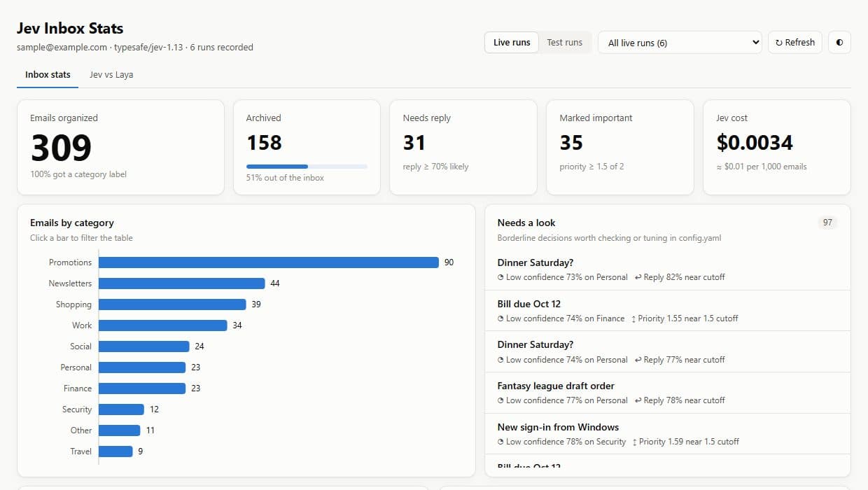The image size is (868, 490).
Task: Select the Inbox stats tab
Action: 48,75
